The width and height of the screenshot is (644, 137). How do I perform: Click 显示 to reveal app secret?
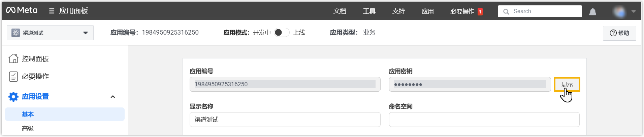click(567, 85)
